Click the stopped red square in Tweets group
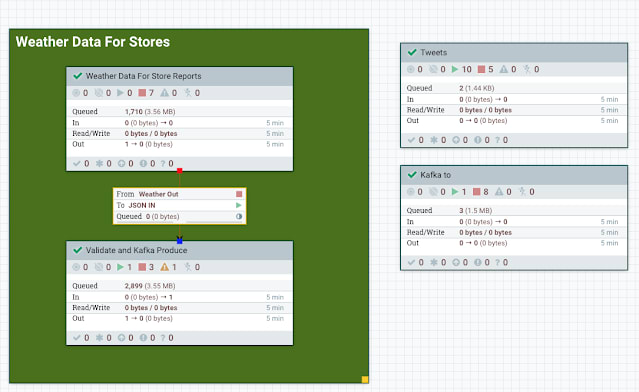Image resolution: width=639 pixels, height=392 pixels. point(482,69)
